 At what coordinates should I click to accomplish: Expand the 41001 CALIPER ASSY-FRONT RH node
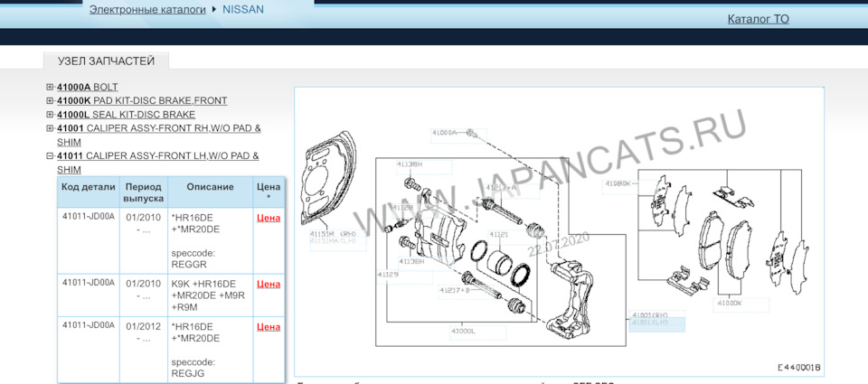pyautogui.click(x=51, y=128)
